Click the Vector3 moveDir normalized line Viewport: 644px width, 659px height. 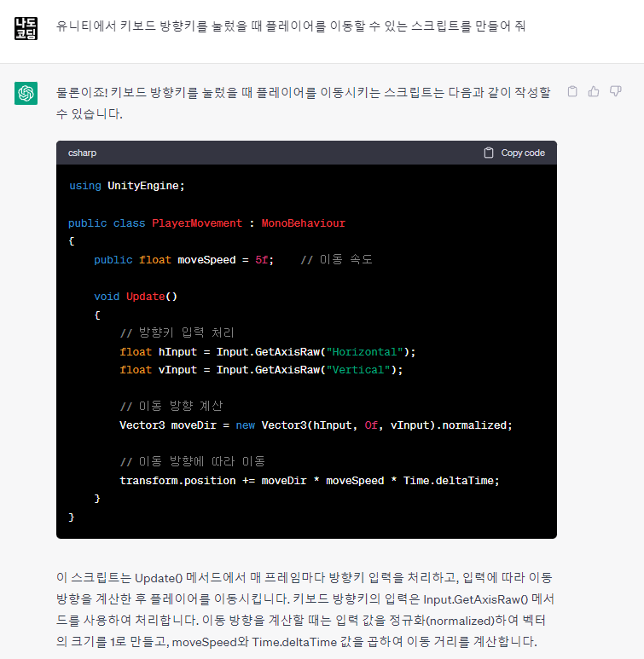316,425
